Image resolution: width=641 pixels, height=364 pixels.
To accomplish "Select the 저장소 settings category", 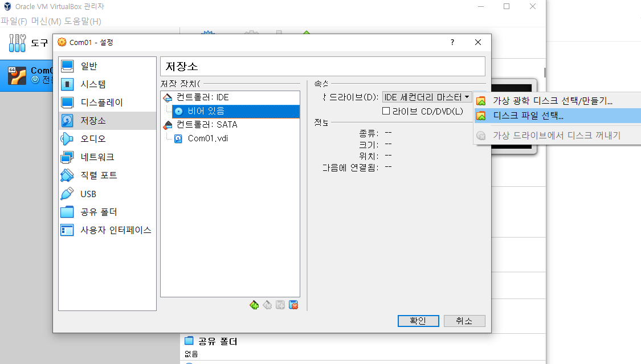I will point(107,121).
